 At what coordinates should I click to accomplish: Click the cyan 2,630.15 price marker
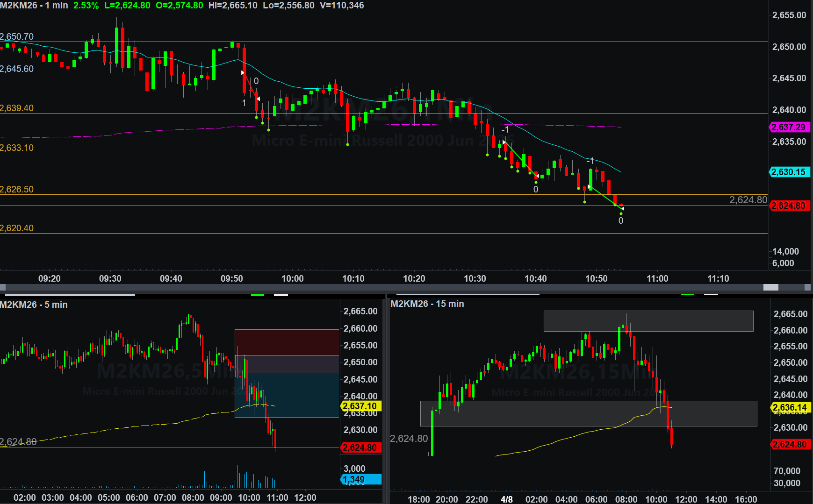[789, 172]
